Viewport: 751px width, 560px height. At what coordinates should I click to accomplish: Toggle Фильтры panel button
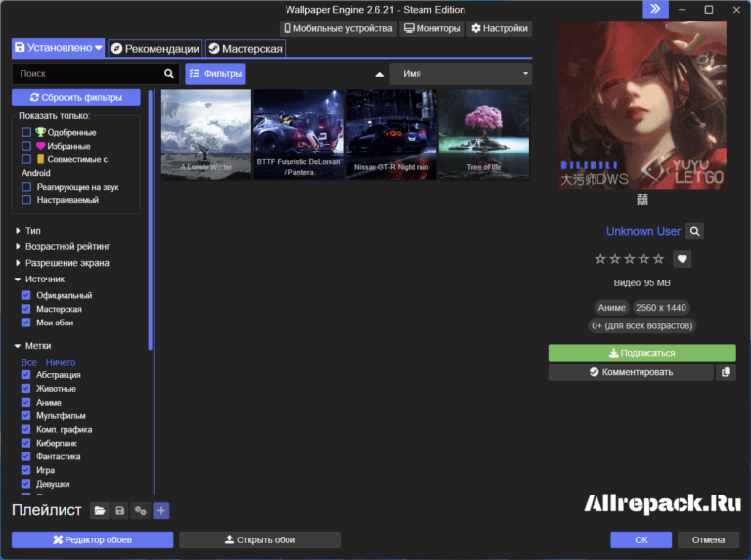215,73
